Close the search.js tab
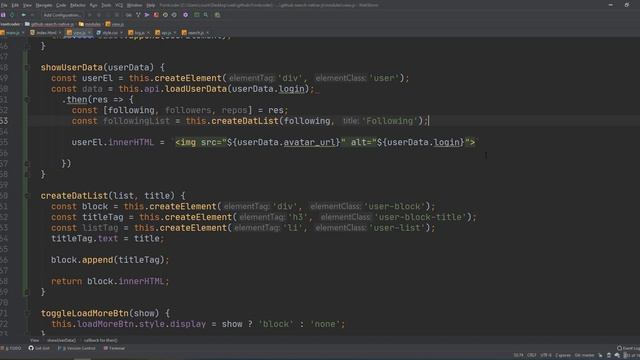 click(x=207, y=33)
